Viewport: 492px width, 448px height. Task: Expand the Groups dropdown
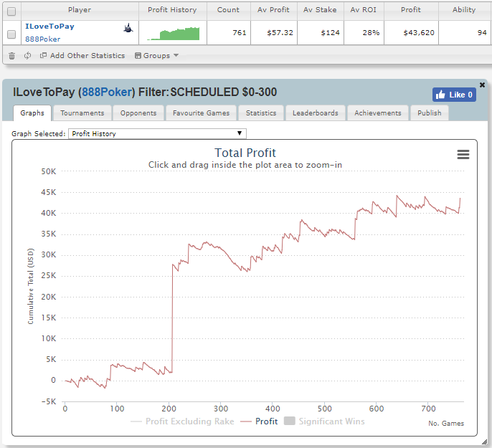(x=156, y=55)
